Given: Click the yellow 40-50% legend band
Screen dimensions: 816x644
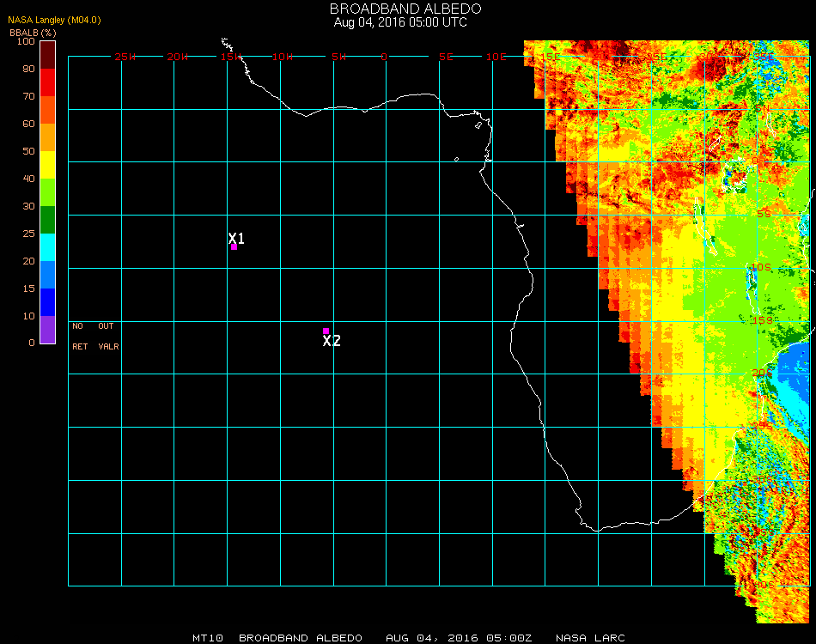Looking at the screenshot, I should pos(47,165).
